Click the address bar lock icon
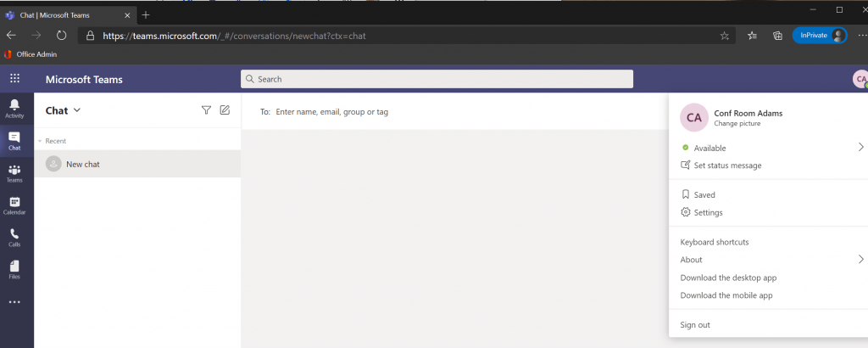868x348 pixels. click(90, 36)
